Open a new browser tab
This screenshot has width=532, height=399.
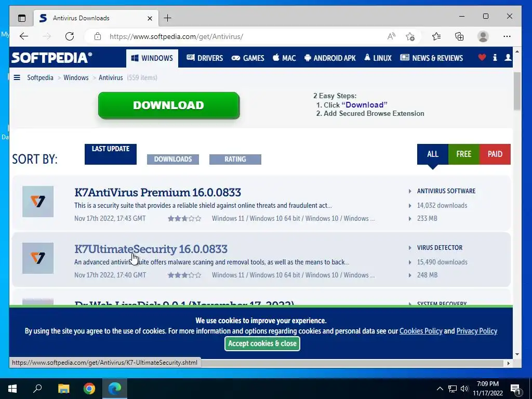pos(168,18)
